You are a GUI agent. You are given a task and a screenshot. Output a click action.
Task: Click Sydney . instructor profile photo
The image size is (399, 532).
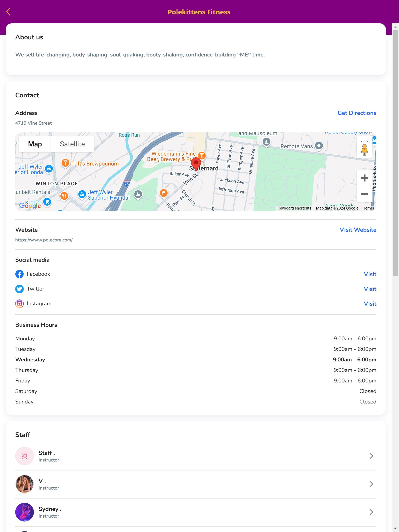coord(25,512)
